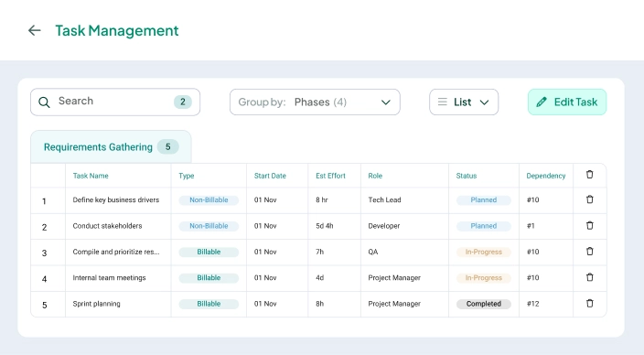The image size is (644, 355).
Task: Select task Internal team meetings
Action: point(109,278)
